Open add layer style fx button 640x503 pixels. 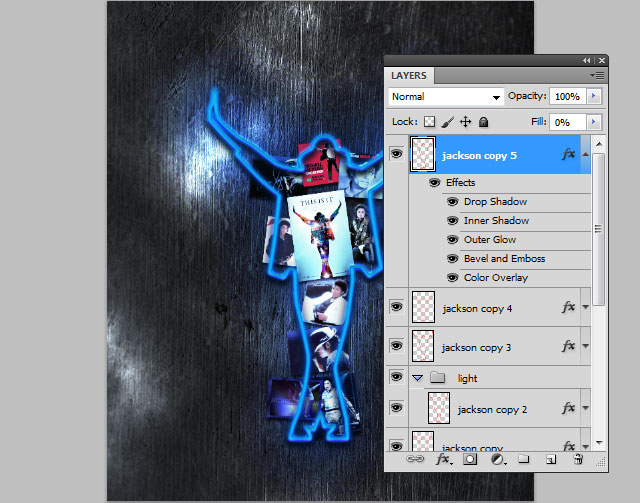click(x=444, y=459)
